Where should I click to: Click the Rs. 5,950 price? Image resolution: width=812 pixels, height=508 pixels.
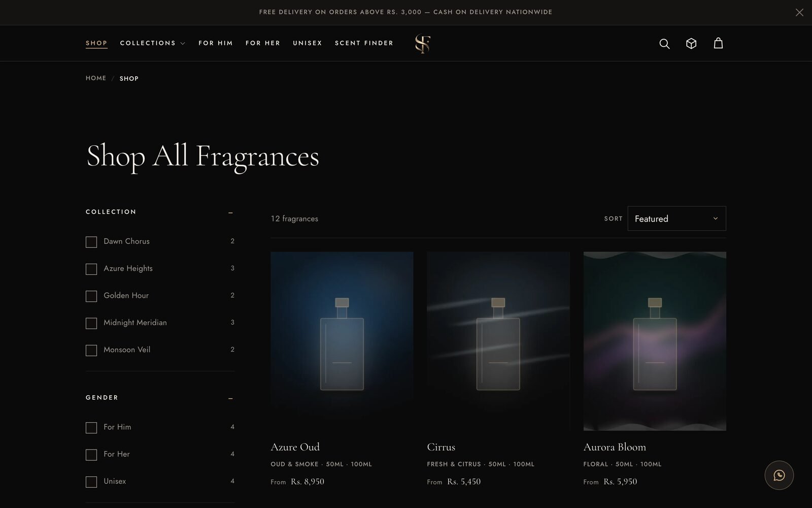(620, 482)
